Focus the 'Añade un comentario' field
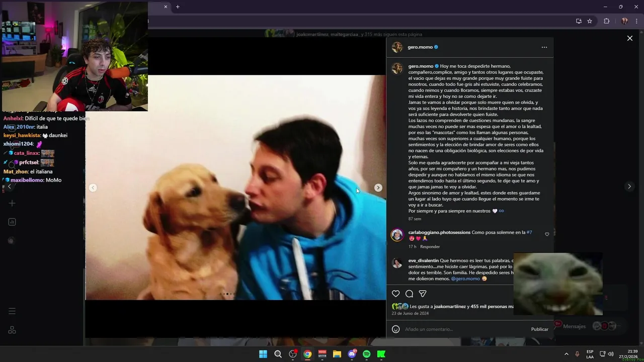Screen dimensions: 644x362 [x=465, y=329]
